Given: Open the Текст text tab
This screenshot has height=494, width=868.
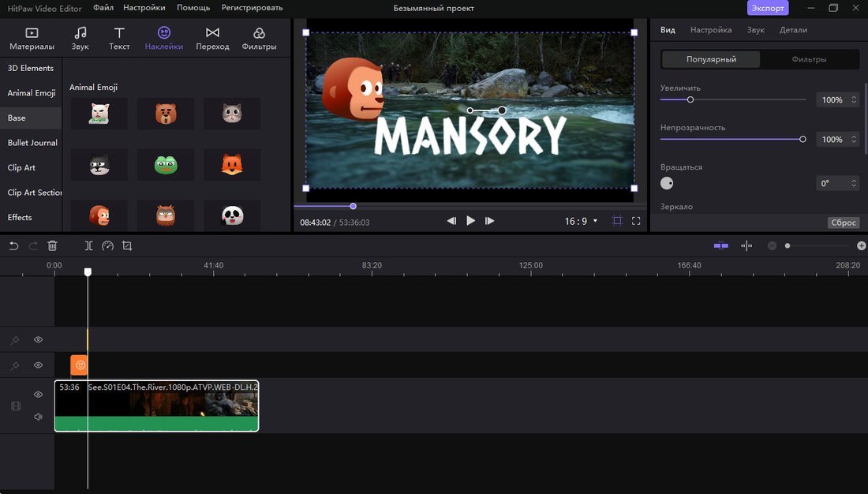Looking at the screenshot, I should [x=119, y=39].
